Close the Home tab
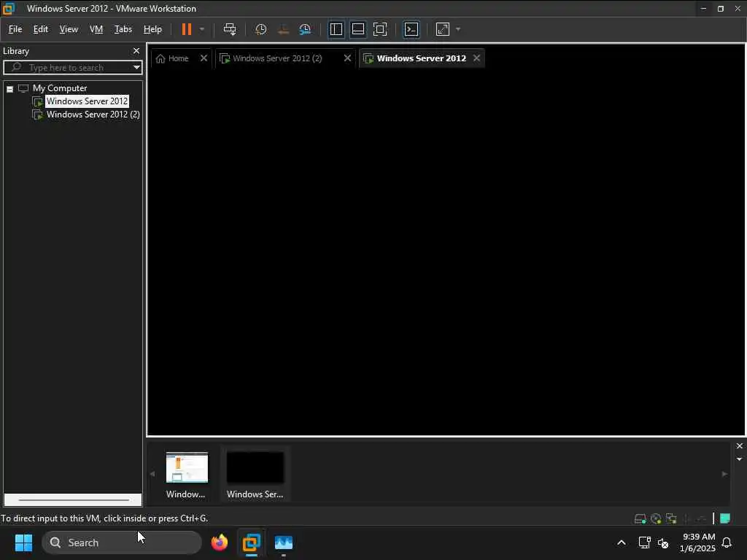747x560 pixels. coord(204,58)
